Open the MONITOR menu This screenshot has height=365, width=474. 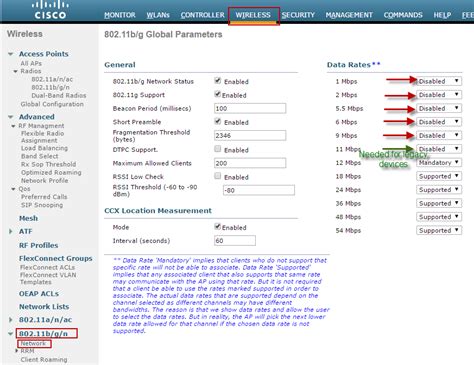coord(120,15)
